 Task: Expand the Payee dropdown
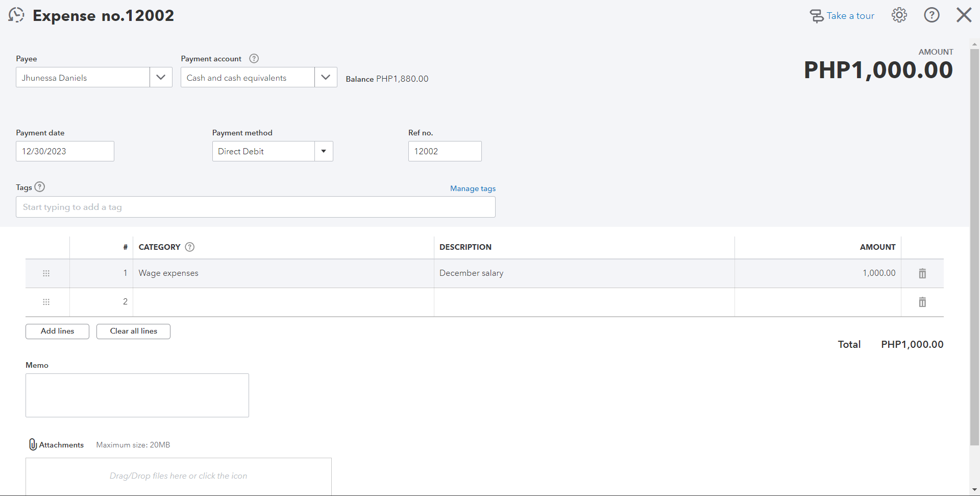tap(161, 77)
